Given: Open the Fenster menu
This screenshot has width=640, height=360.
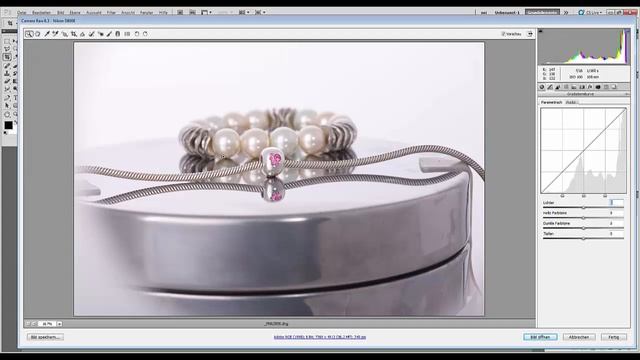Looking at the screenshot, I should (x=147, y=13).
